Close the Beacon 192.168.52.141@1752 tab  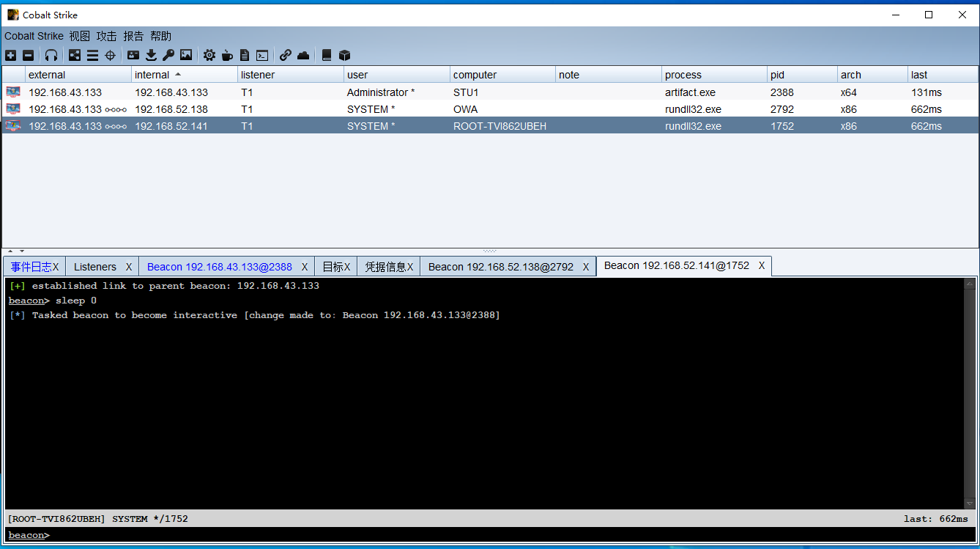click(762, 265)
